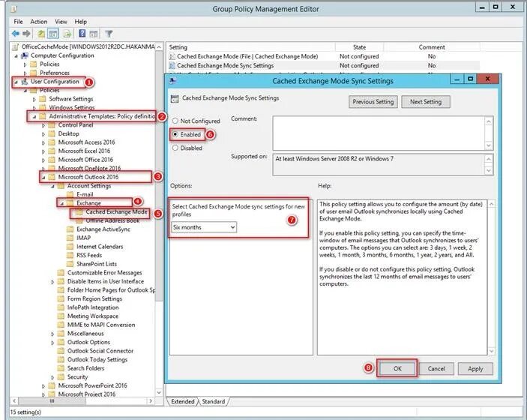
Task: Click the E-mail folder icon
Action: [x=70, y=195]
